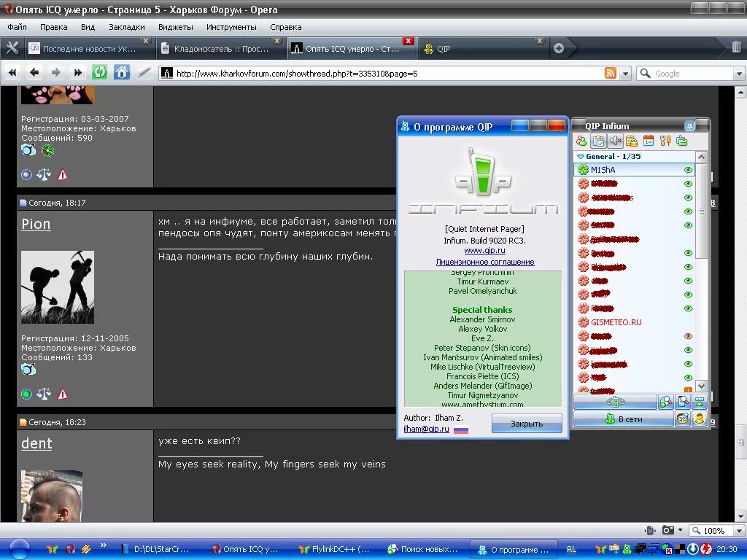Click the QIP contact list scroll-up arrow

701,157
